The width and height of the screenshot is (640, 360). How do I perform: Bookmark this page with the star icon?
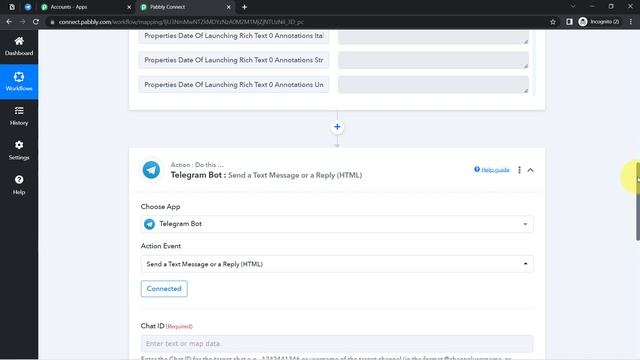point(553,22)
